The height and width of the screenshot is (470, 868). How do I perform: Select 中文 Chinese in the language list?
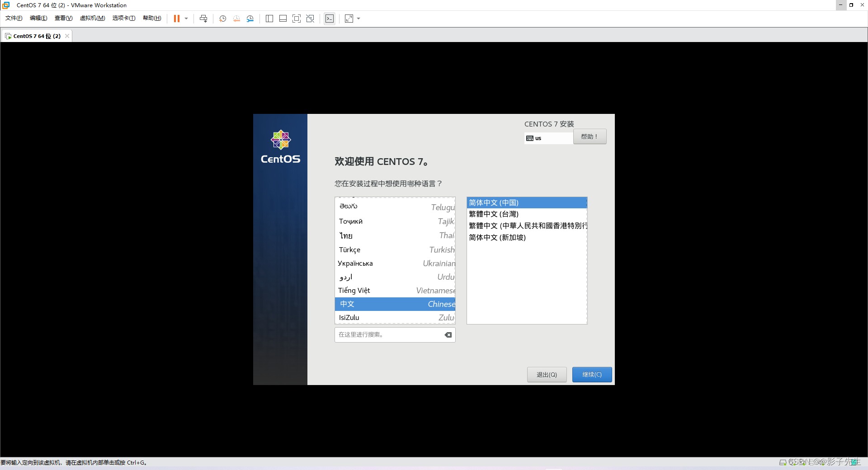pyautogui.click(x=395, y=304)
